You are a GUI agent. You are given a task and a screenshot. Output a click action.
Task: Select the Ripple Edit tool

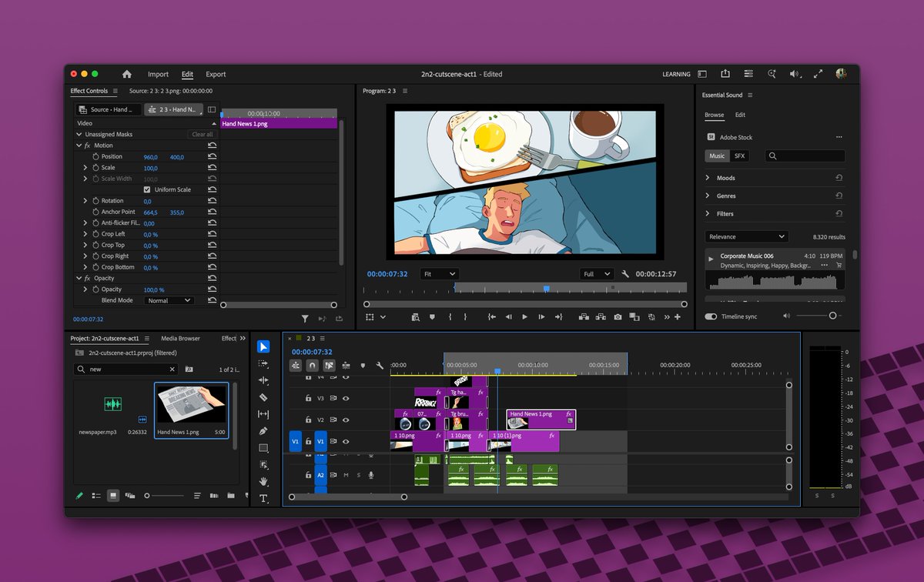click(263, 380)
